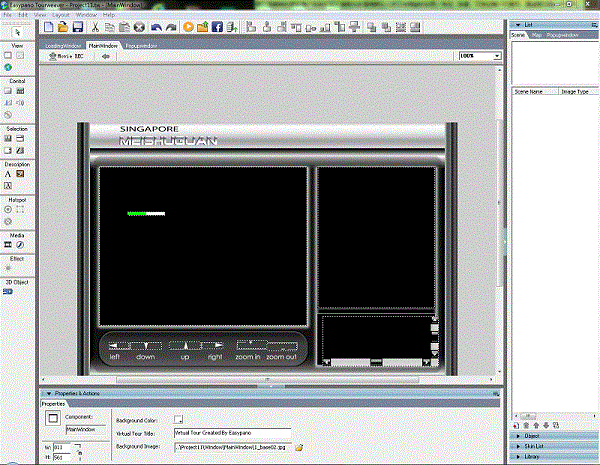
Task: Add a rectangular dotted hotspot tool
Action: coord(20,210)
